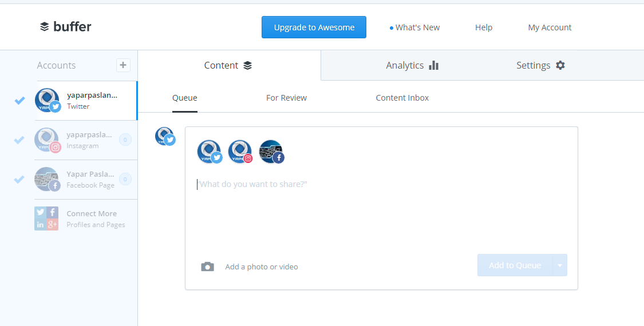The width and height of the screenshot is (644, 326).
Task: Expand the Add to Queue dropdown arrow
Action: pyautogui.click(x=560, y=265)
